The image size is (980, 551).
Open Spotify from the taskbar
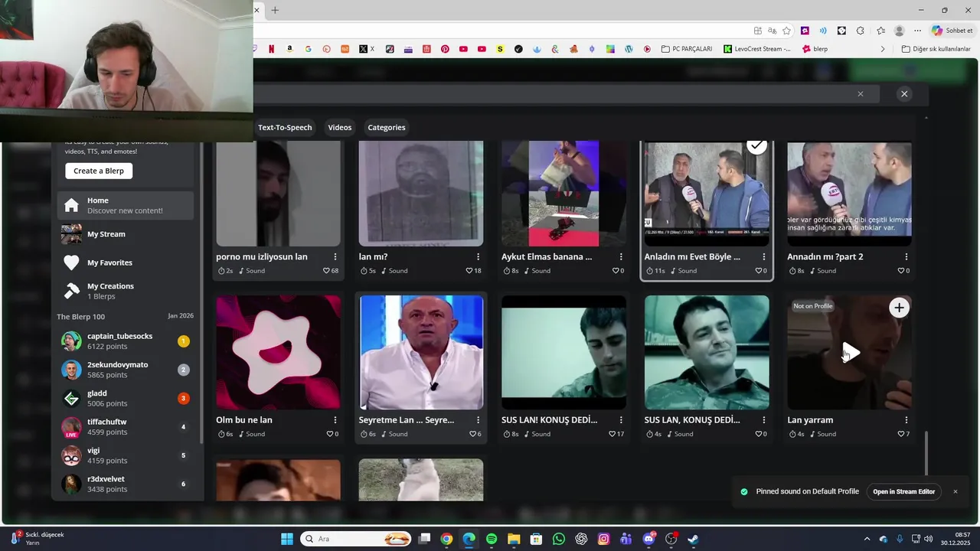(492, 539)
